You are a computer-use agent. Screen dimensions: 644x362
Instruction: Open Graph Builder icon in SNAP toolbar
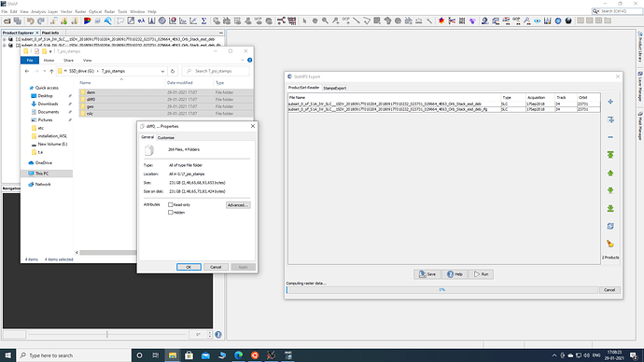point(281,21)
